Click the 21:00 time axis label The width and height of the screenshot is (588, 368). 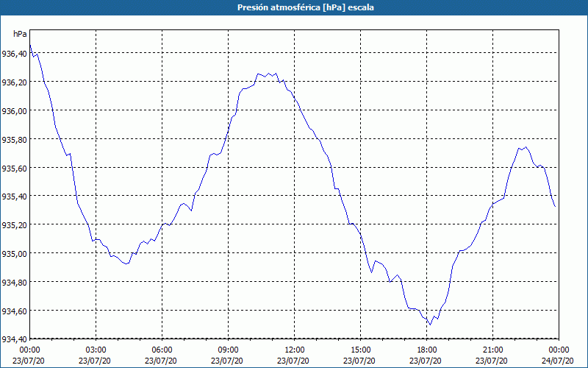492,350
